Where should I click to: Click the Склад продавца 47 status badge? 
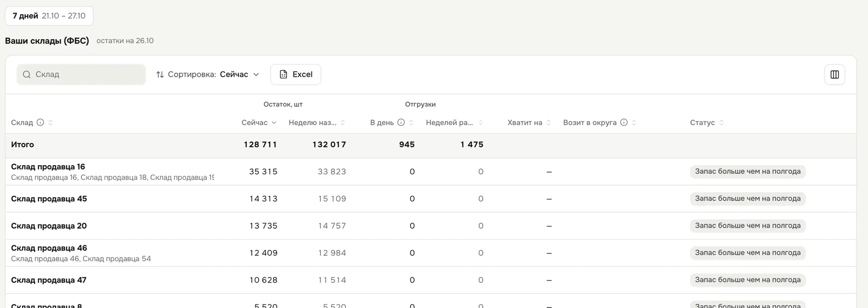pyautogui.click(x=748, y=280)
